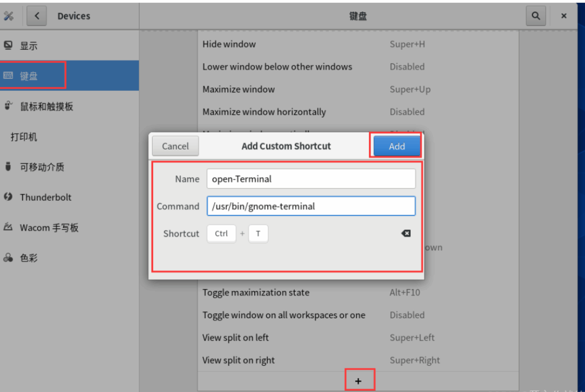Screen dimensions: 585x392
Task: Click the Ctrl key in Shortcut row
Action: [222, 233]
